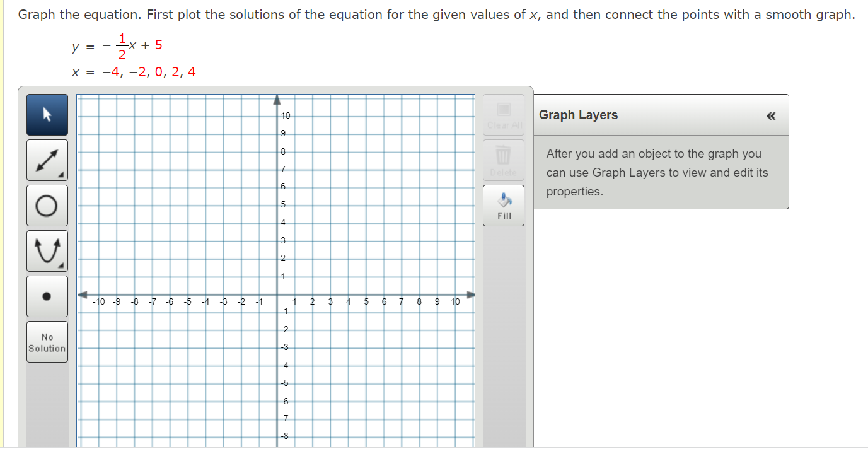This screenshot has width=868, height=449.
Task: Select the arrow selection tool
Action: 47,115
